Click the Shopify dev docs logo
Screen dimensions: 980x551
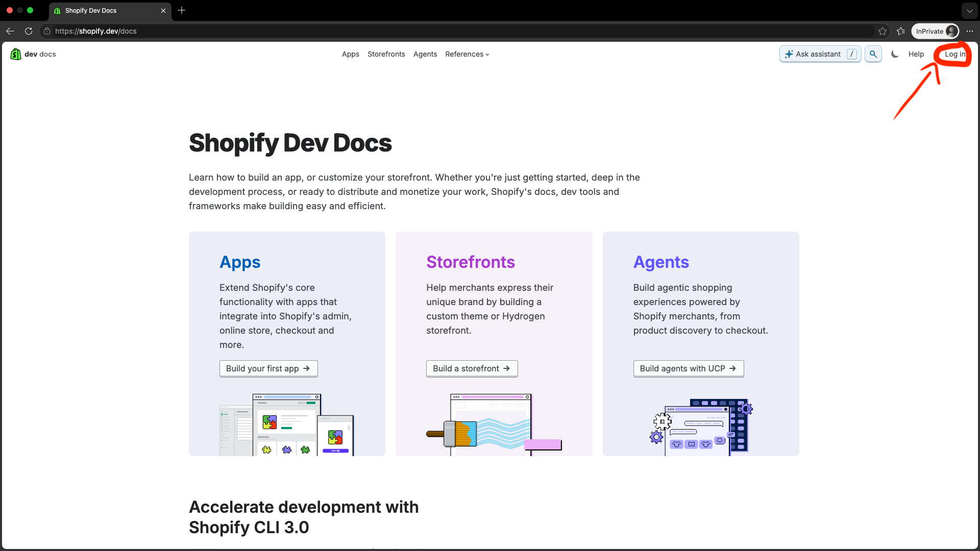pyautogui.click(x=33, y=54)
